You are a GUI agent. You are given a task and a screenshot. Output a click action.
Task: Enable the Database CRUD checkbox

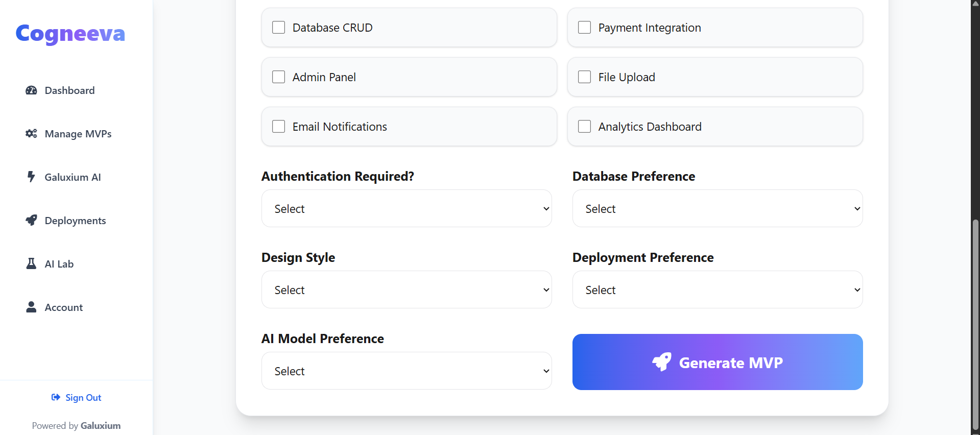tap(278, 27)
